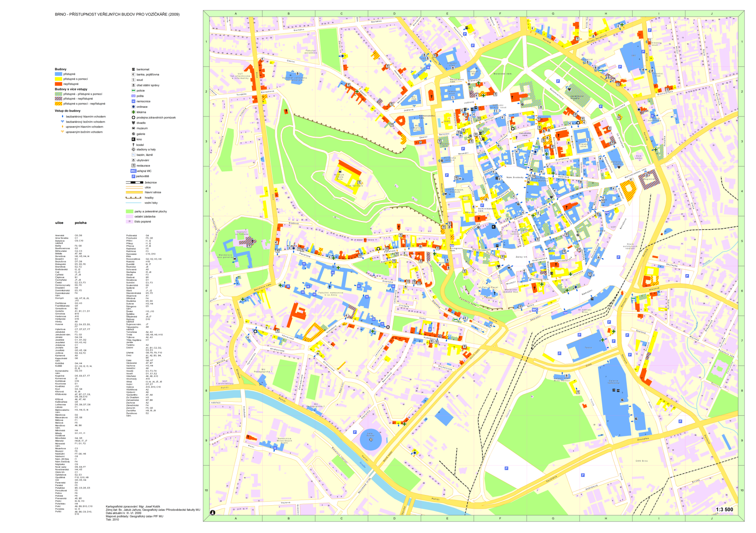Click the úřad státní správy legend icon
This screenshot has height=533, width=756.
133,85
